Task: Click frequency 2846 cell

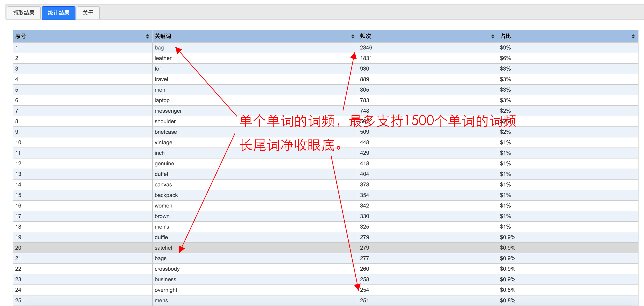Action: [366, 48]
